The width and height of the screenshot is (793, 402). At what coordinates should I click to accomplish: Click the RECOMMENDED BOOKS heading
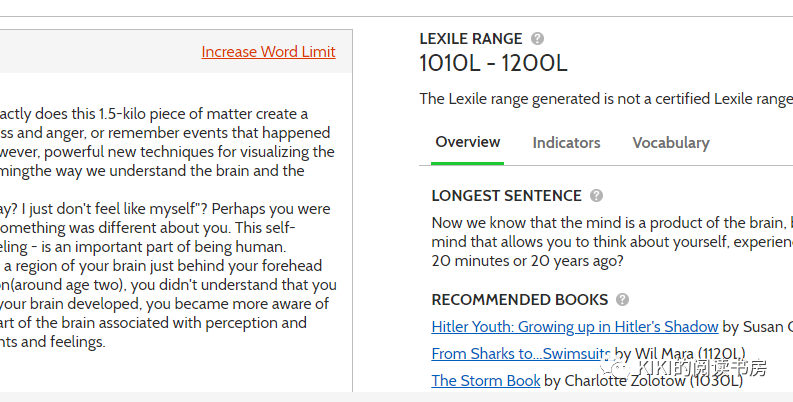click(x=519, y=300)
